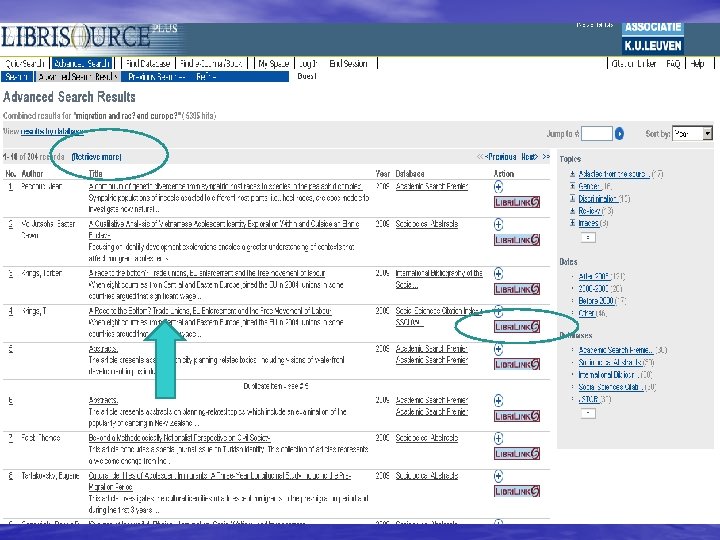Expand the Discrimination topic
The image size is (720, 540).
[572, 198]
